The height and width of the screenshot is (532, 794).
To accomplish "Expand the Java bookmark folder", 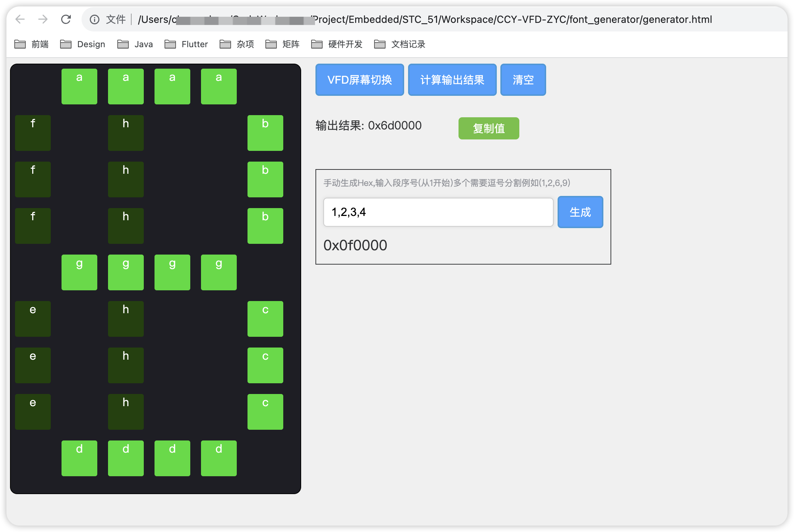I will point(135,44).
